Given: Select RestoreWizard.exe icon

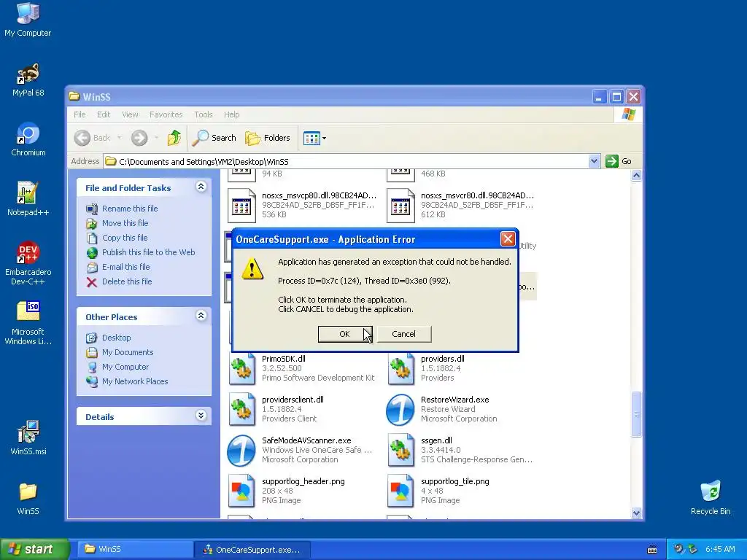Looking at the screenshot, I should point(400,410).
